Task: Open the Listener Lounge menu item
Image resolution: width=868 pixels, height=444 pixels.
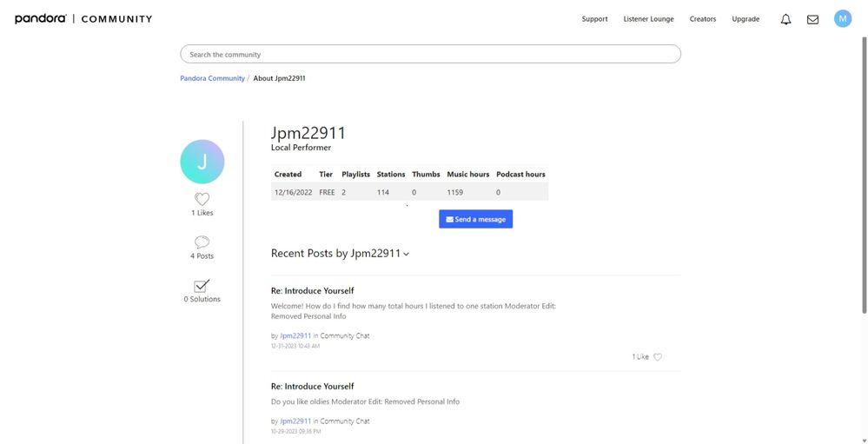Action: 648,19
